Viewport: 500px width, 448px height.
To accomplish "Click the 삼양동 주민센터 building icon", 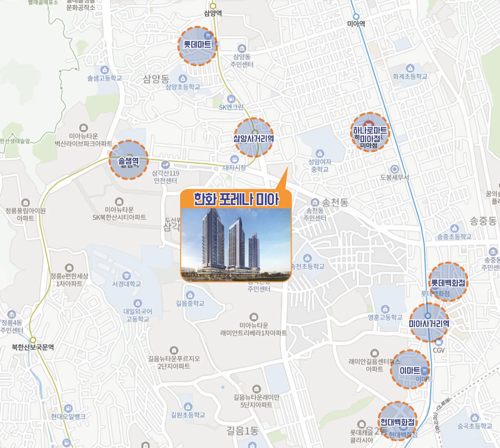I will [x=242, y=48].
